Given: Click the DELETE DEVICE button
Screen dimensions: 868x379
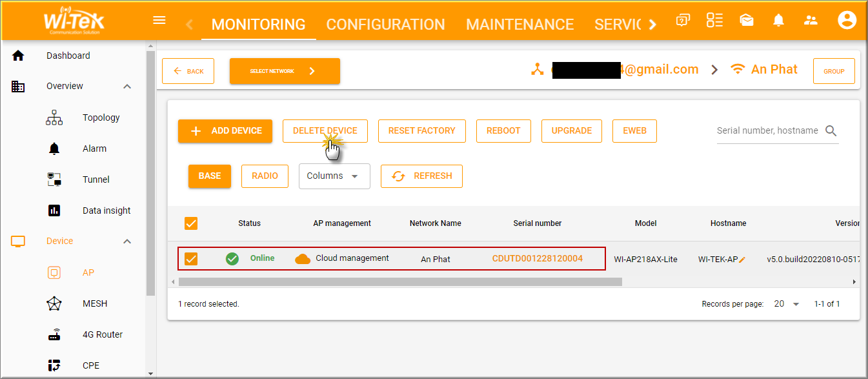Looking at the screenshot, I should [325, 130].
